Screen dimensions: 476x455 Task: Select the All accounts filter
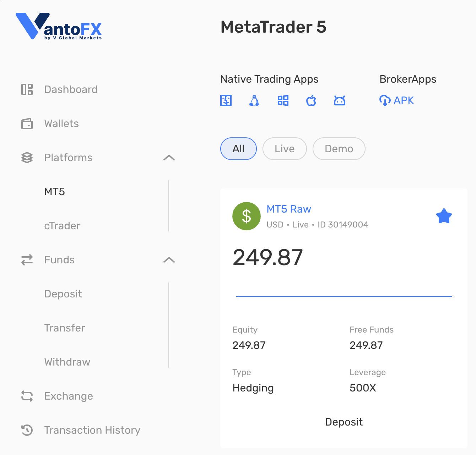point(238,149)
